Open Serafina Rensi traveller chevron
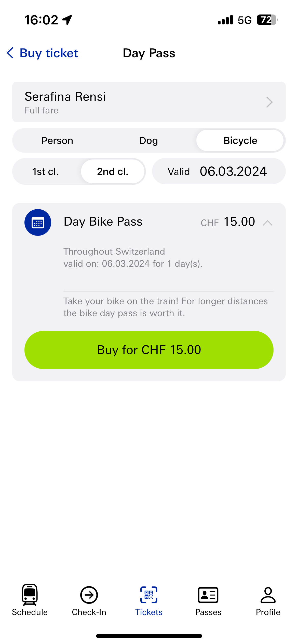Screen dimensions: 298x644 (x=269, y=102)
